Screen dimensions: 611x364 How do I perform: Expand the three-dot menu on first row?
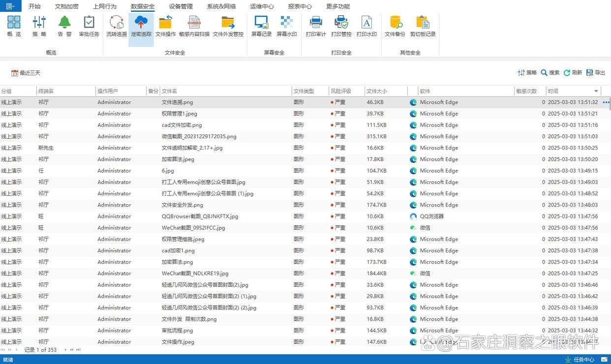(606, 102)
